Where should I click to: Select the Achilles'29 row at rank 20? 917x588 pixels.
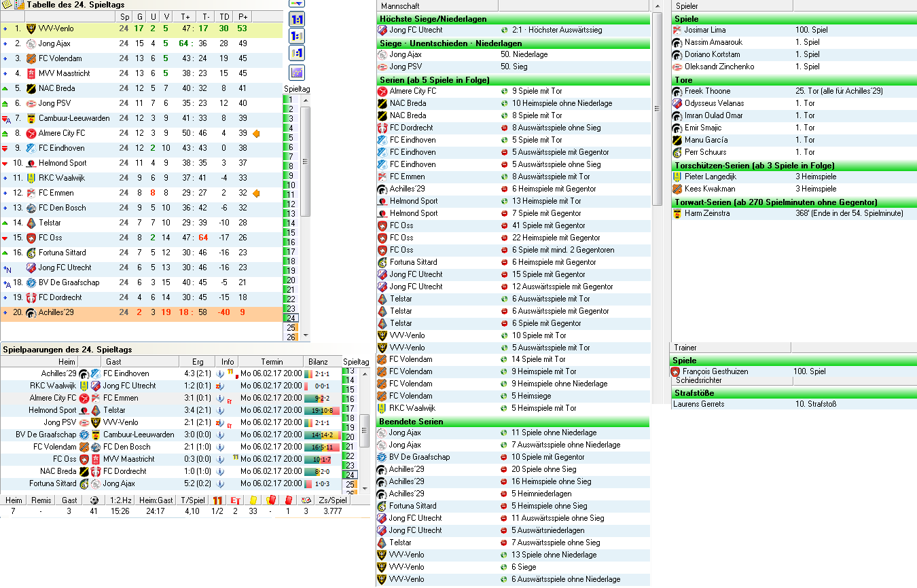pyautogui.click(x=141, y=312)
